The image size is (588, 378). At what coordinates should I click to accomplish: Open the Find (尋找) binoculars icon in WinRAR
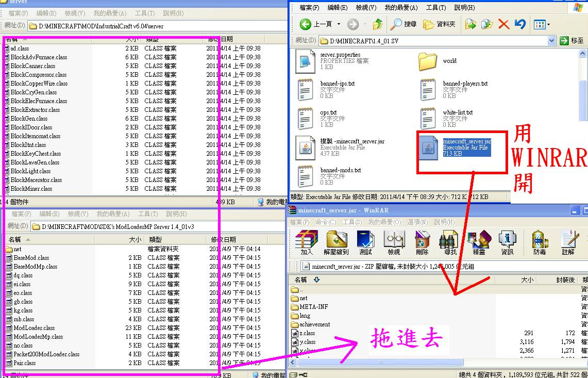tap(449, 243)
